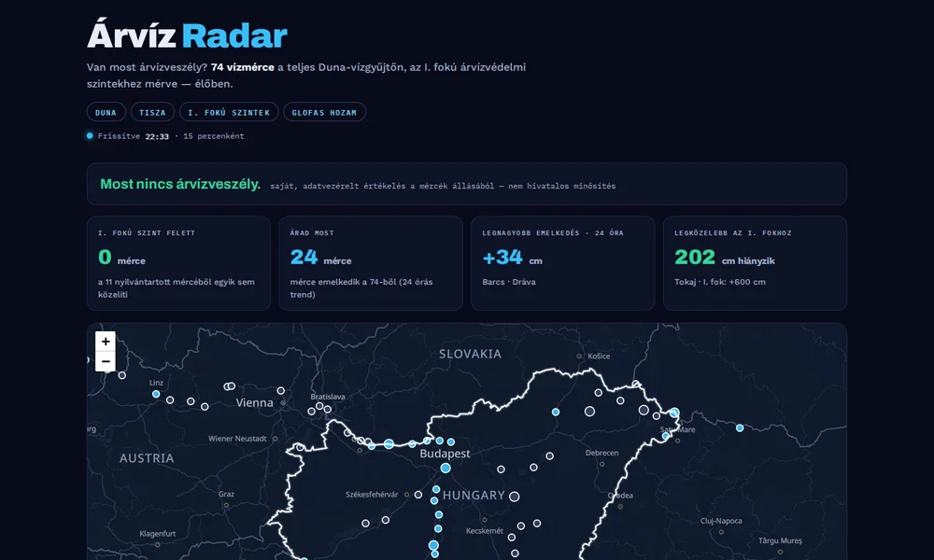The width and height of the screenshot is (934, 560).
Task: Select the large blue gauge marker under Budapest
Action: click(446, 469)
